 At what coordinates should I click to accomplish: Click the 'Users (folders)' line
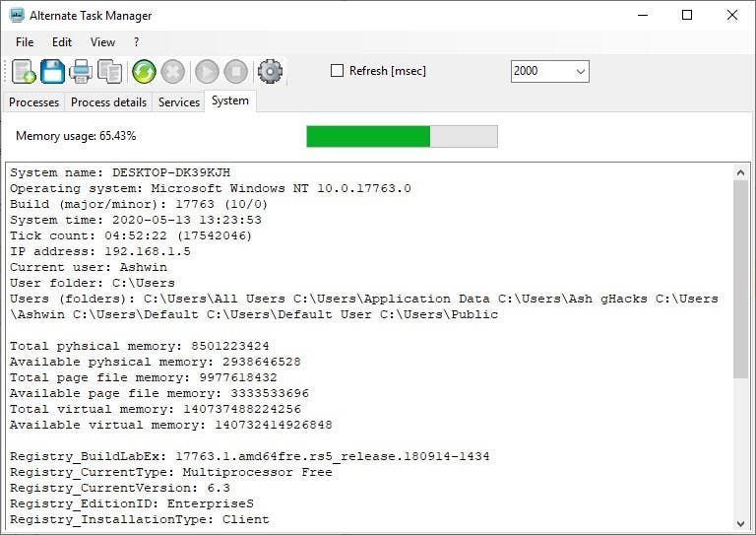[364, 306]
